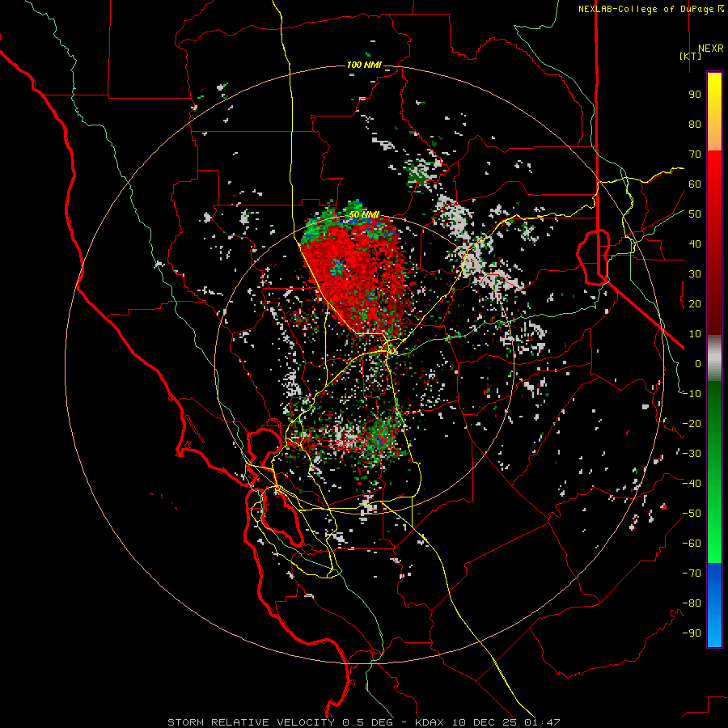This screenshot has width=728, height=728.
Task: Click the [KT] units label
Action: click(x=690, y=56)
